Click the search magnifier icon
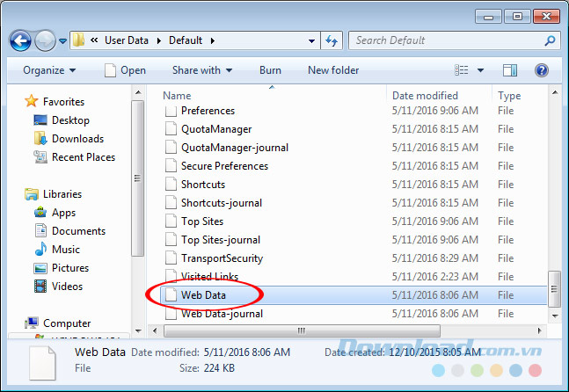This screenshot has height=392, width=569. [x=551, y=40]
